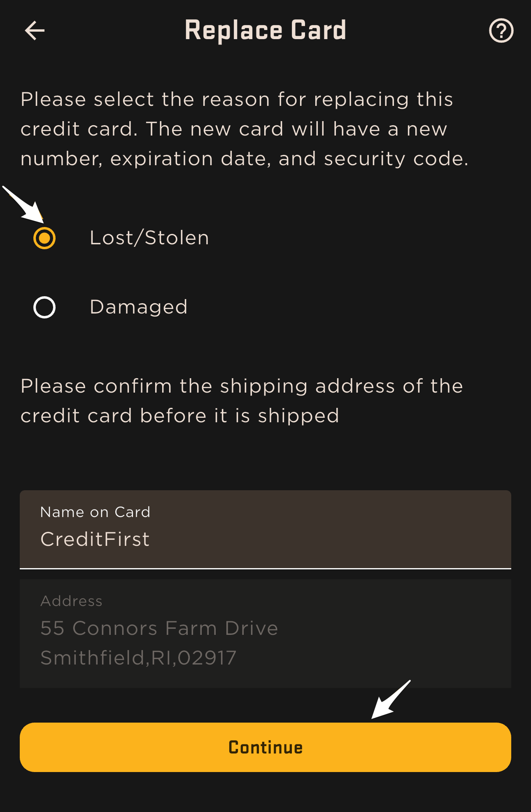Click the 55 Connors Farm Drive line
The width and height of the screenshot is (531, 812).
(159, 628)
